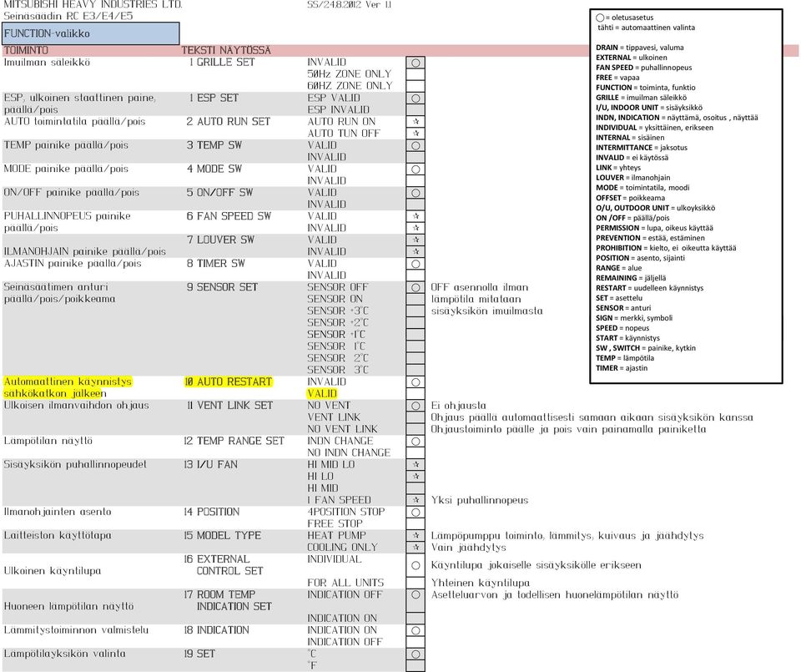Tick the empty box beside ESP INVALID
The image size is (801, 672).
416,110
